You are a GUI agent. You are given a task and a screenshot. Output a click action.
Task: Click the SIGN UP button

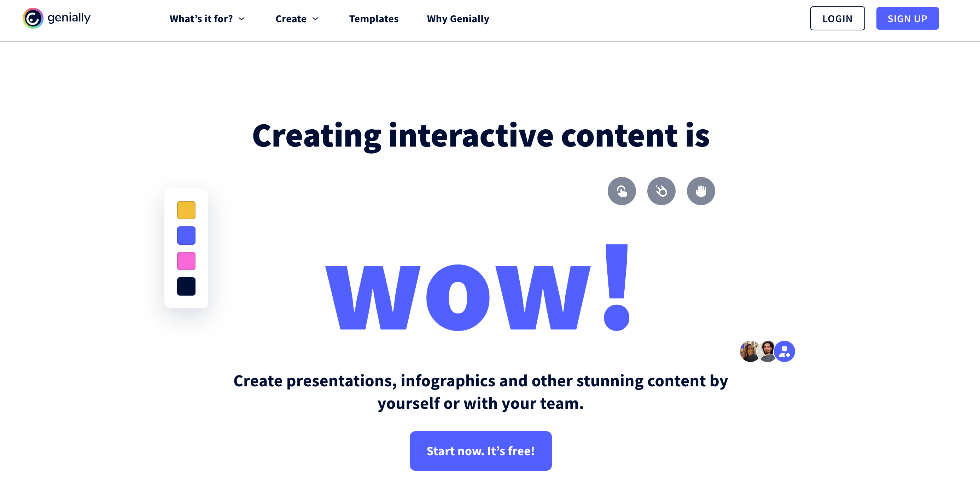(x=908, y=18)
